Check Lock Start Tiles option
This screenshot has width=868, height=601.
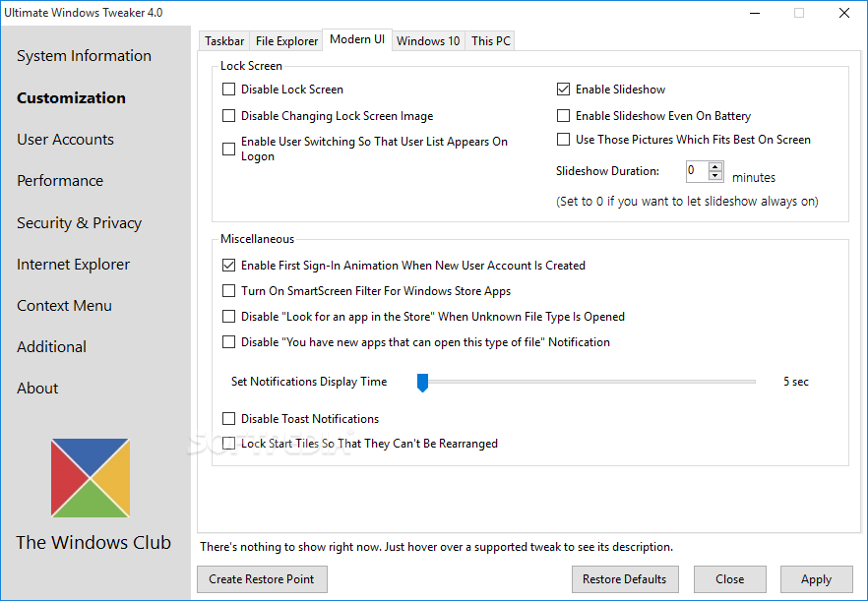click(x=228, y=444)
